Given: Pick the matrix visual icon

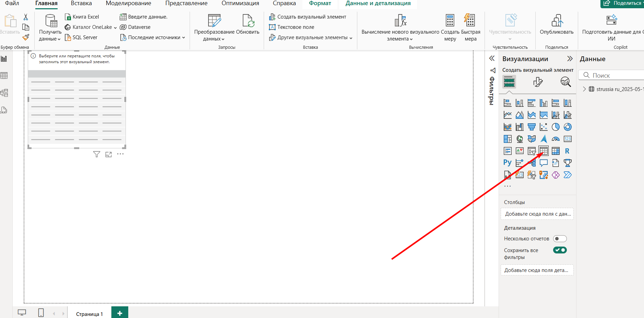Looking at the screenshot, I should [556, 151].
